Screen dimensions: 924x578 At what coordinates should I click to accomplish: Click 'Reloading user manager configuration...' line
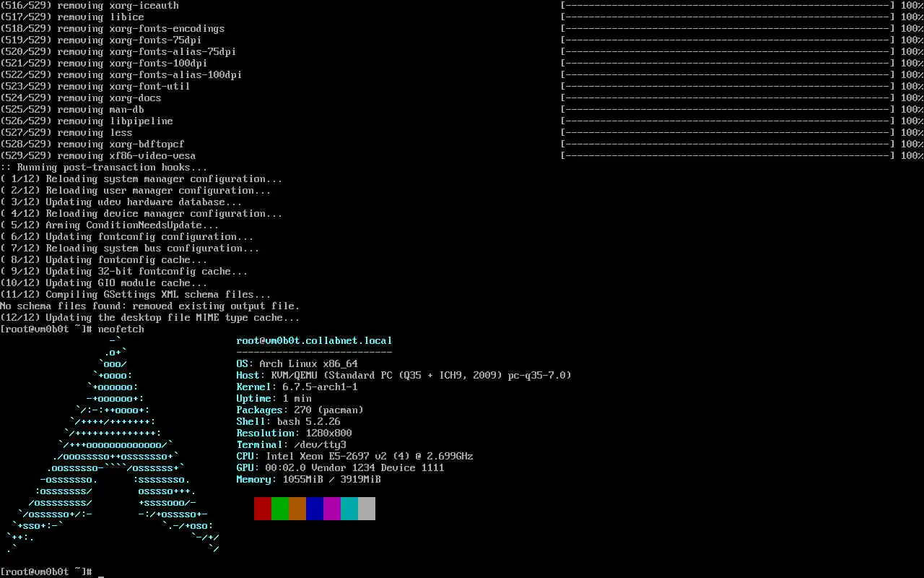tap(136, 191)
